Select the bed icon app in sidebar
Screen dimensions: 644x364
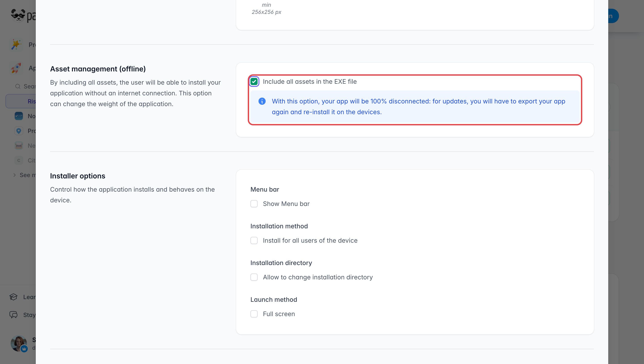coord(19,146)
